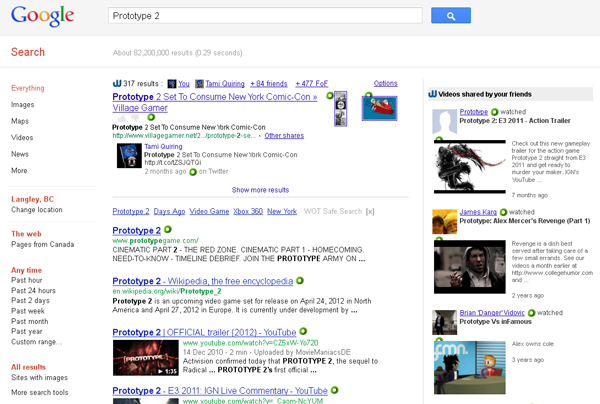Switch to News search

pos(20,154)
